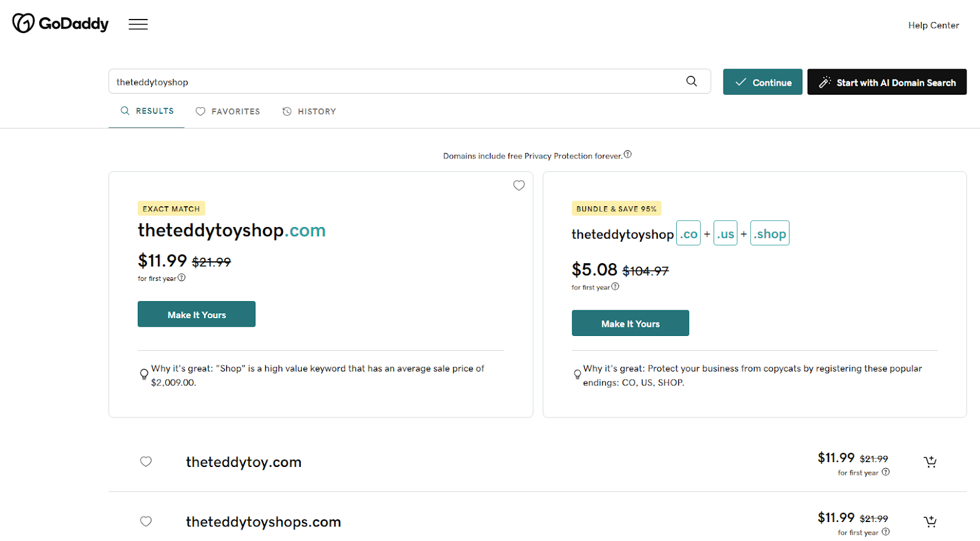
Task: Switch to the Favorites tab
Action: point(228,111)
